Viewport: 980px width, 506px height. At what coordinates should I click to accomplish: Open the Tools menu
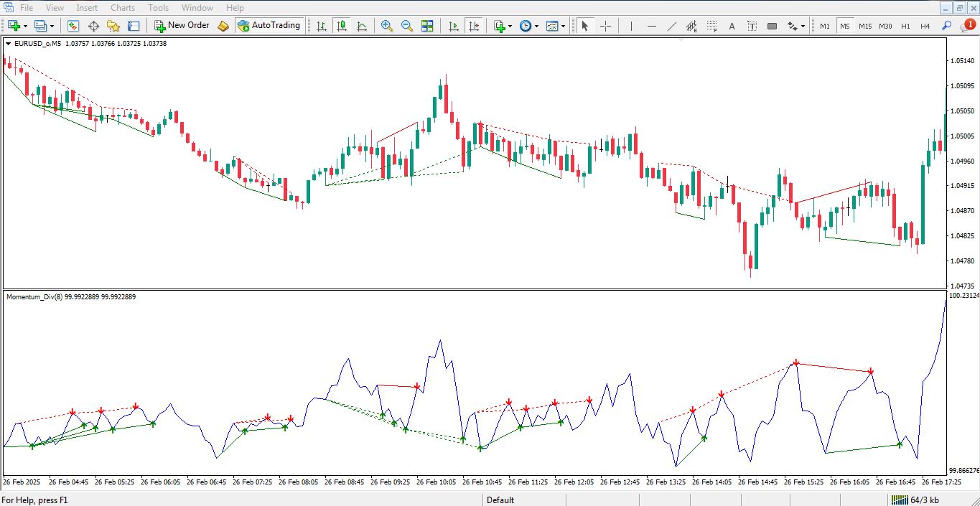158,8
